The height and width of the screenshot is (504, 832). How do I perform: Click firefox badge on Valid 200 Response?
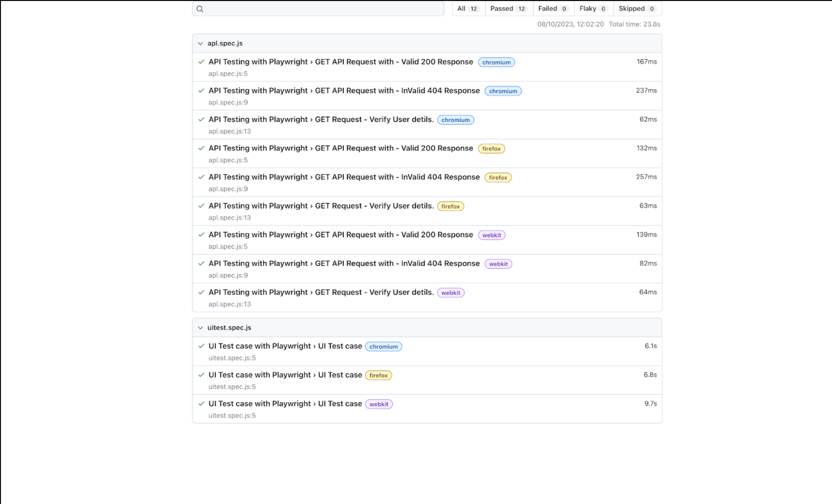491,149
